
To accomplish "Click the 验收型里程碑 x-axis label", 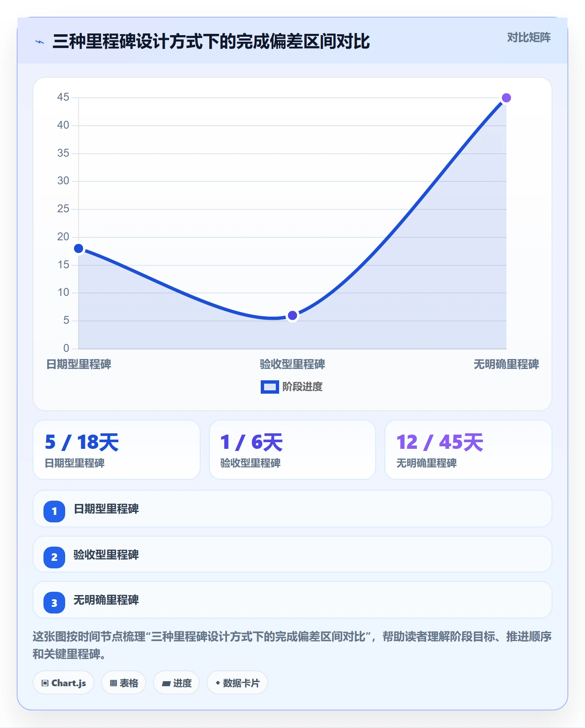I will click(x=292, y=364).
